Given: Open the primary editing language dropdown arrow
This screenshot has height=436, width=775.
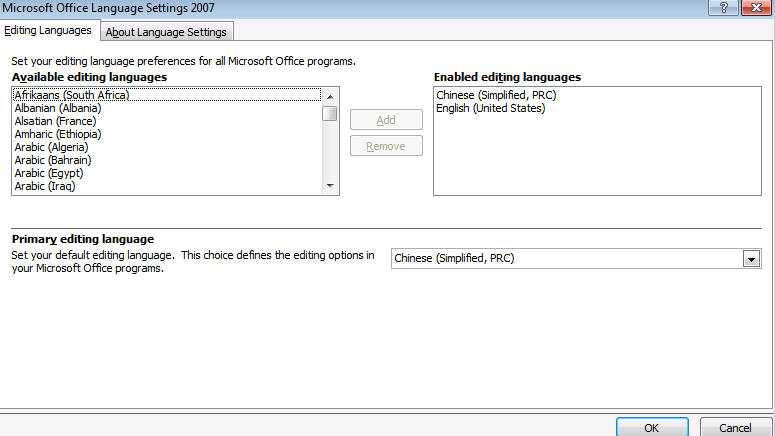Looking at the screenshot, I should coord(751,259).
